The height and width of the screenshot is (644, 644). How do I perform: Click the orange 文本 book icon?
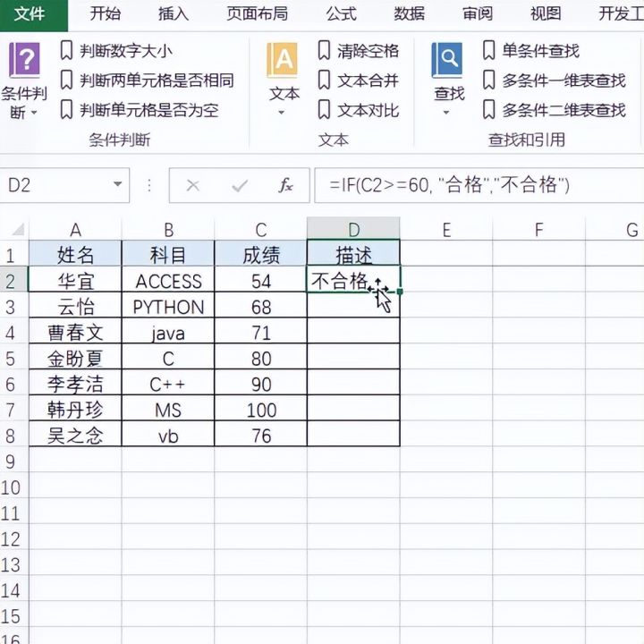click(282, 60)
